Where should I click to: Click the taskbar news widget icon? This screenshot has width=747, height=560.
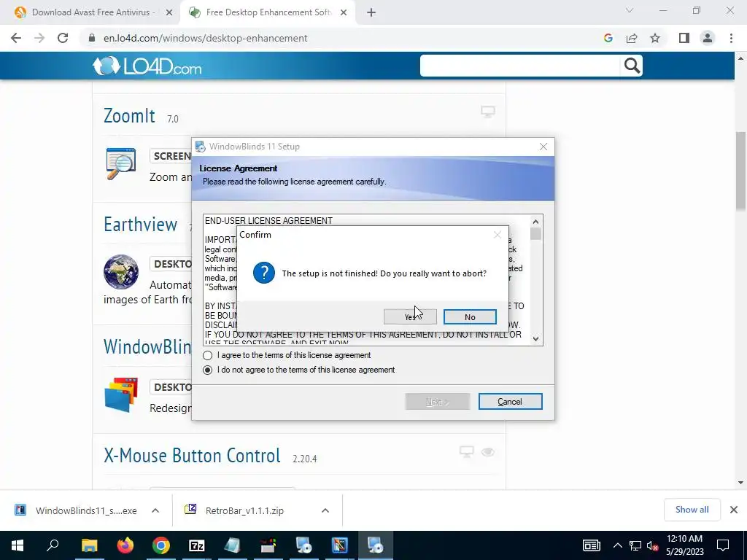coord(591,545)
